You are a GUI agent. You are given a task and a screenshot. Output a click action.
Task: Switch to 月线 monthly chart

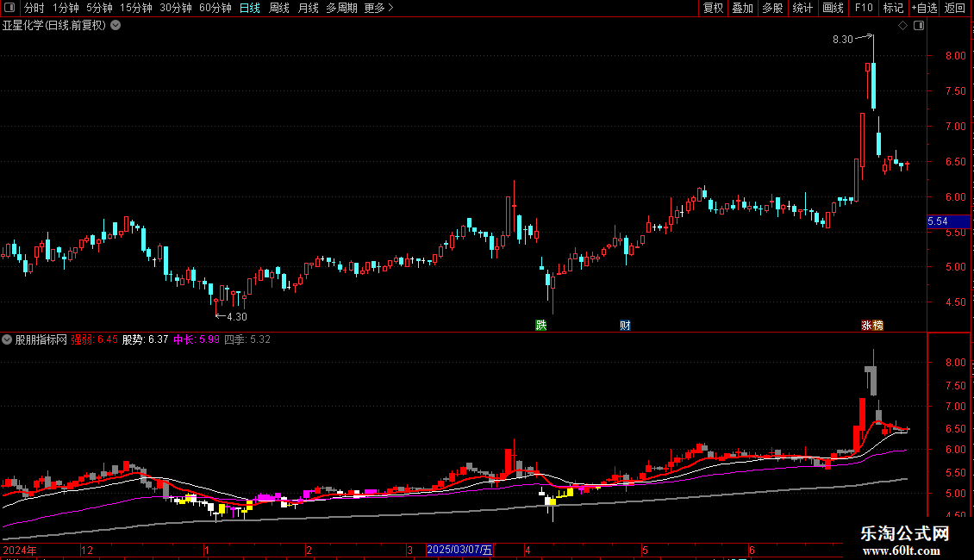(x=308, y=8)
